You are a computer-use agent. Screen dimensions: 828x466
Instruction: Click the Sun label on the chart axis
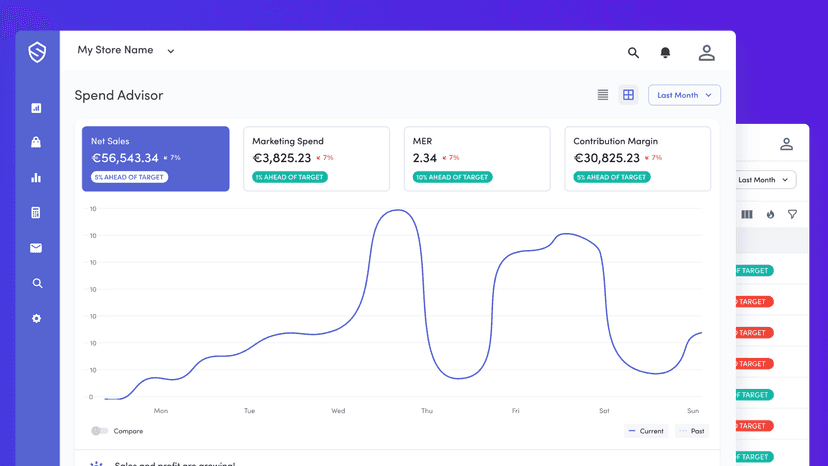click(x=693, y=411)
